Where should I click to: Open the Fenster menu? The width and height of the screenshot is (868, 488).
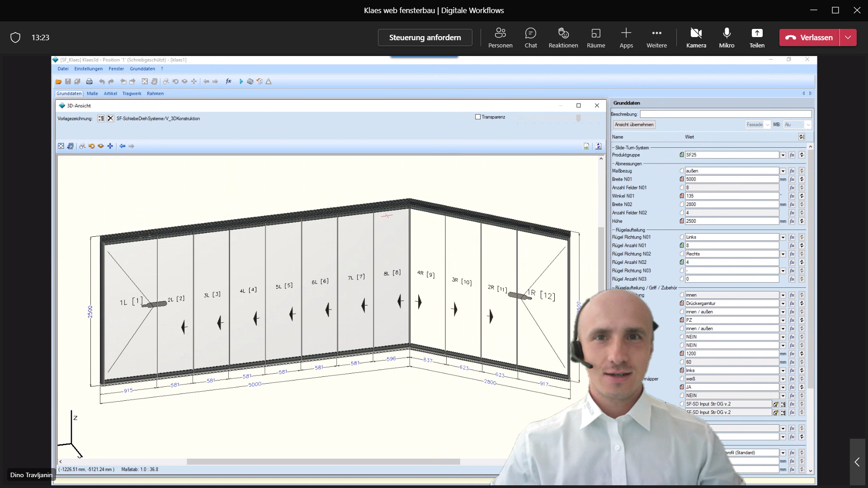[x=116, y=69]
